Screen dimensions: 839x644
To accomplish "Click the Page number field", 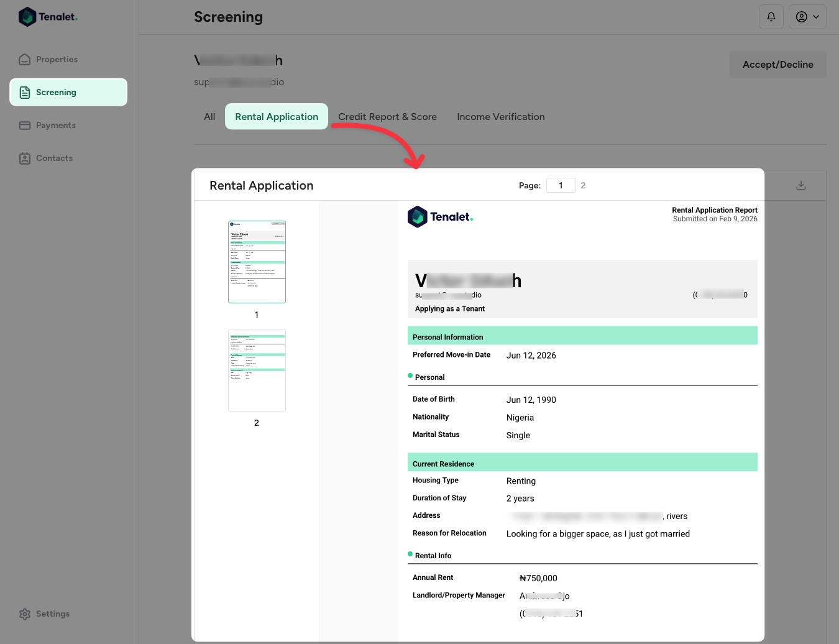I will point(561,185).
